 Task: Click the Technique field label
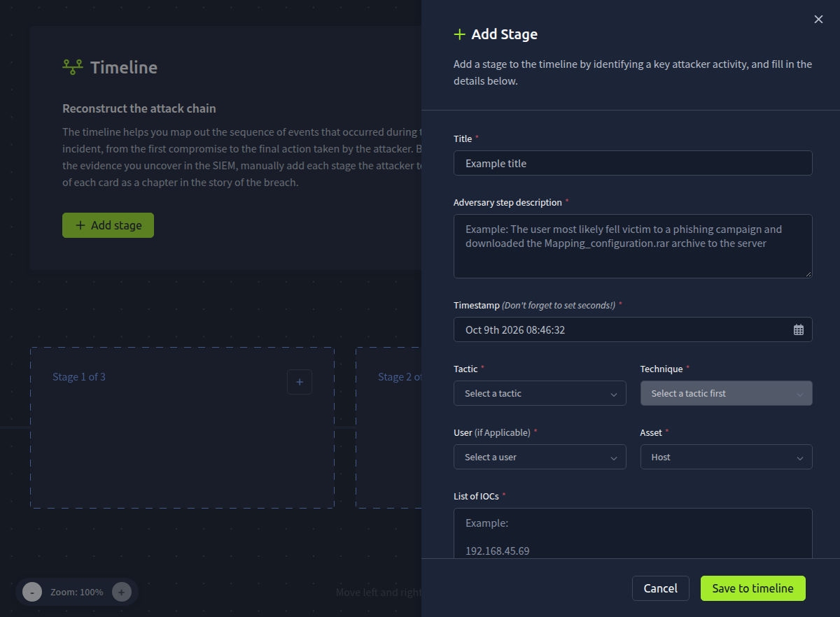tap(661, 369)
